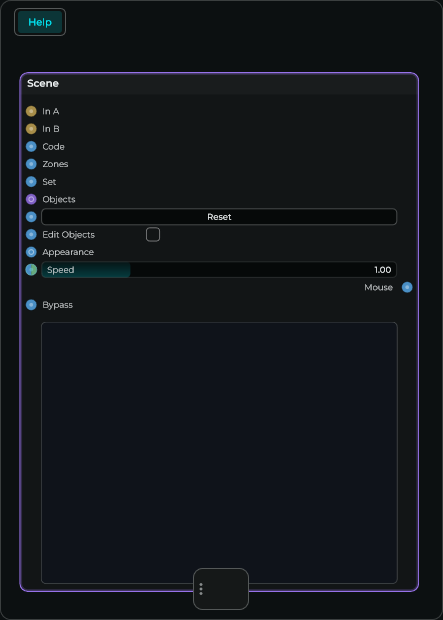Viewport: 443px width, 620px height.
Task: Select the Zones input port
Action: [31, 164]
